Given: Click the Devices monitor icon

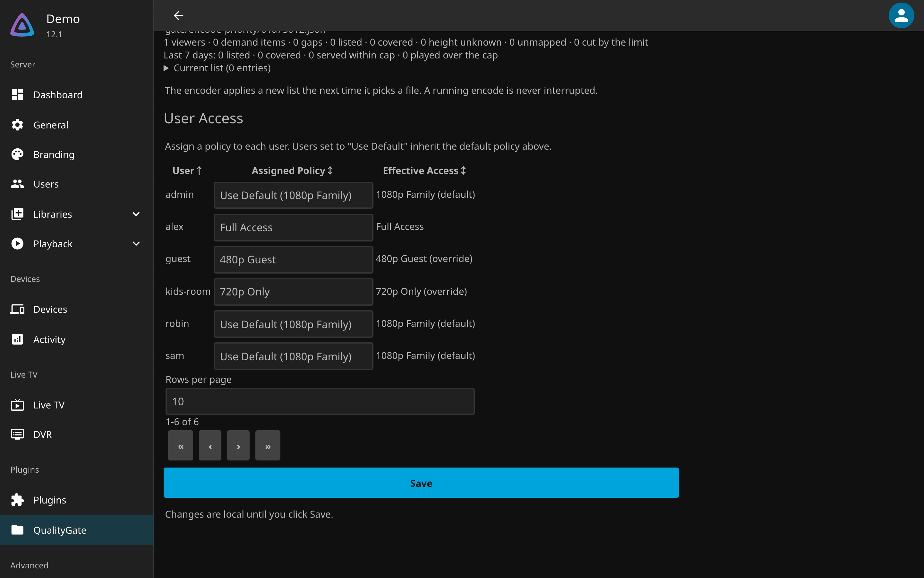Looking at the screenshot, I should pyautogui.click(x=17, y=309).
